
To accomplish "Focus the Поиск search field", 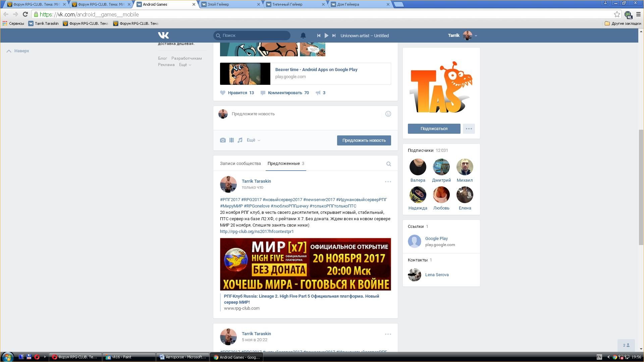I will 252,36.
